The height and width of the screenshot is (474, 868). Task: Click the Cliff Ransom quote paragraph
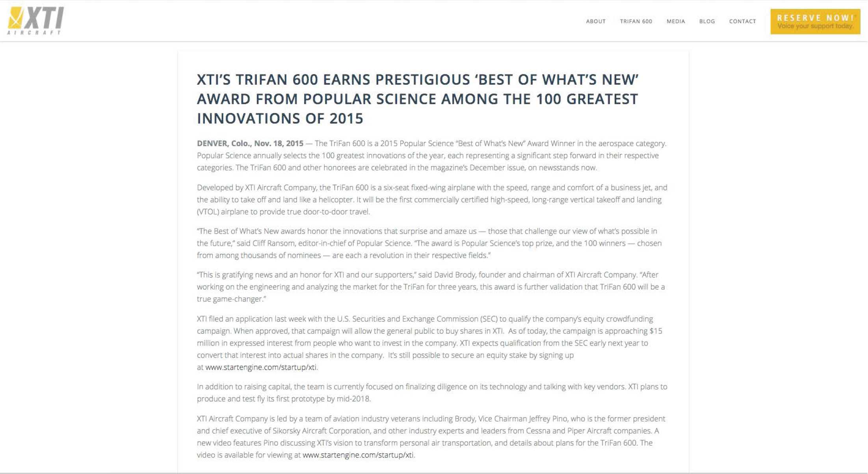[429, 243]
